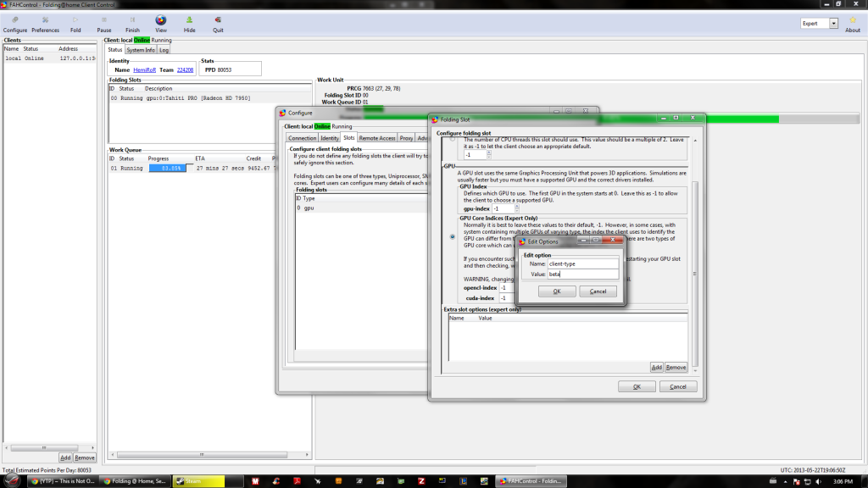The width and height of the screenshot is (868, 488).
Task: Open the Identity tab in Configure
Action: click(x=330, y=138)
